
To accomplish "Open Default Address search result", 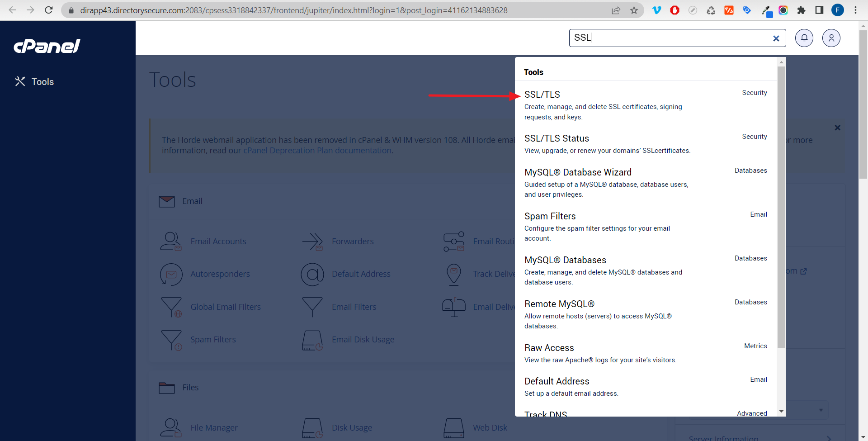I will pos(557,381).
